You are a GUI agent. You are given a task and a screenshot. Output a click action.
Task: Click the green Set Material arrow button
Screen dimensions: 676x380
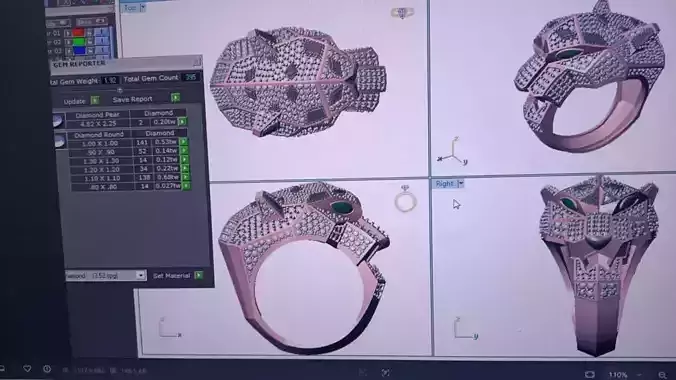coord(199,275)
